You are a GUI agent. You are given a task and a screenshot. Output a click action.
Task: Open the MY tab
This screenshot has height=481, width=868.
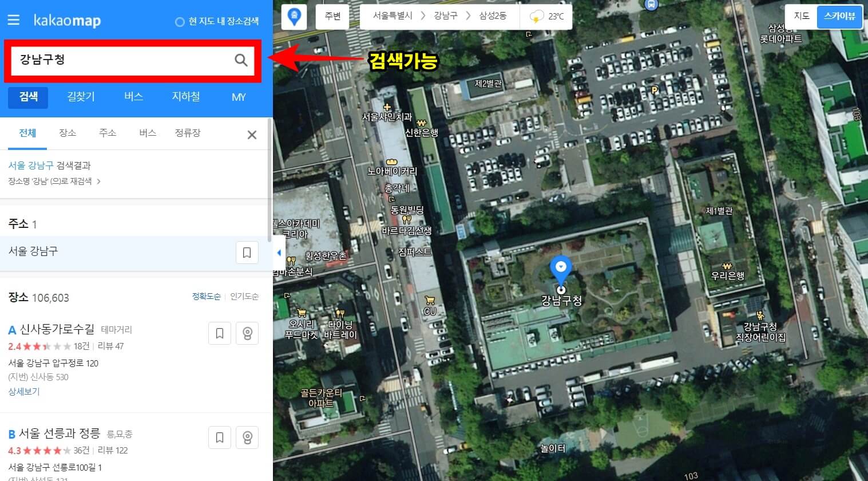[x=239, y=97]
